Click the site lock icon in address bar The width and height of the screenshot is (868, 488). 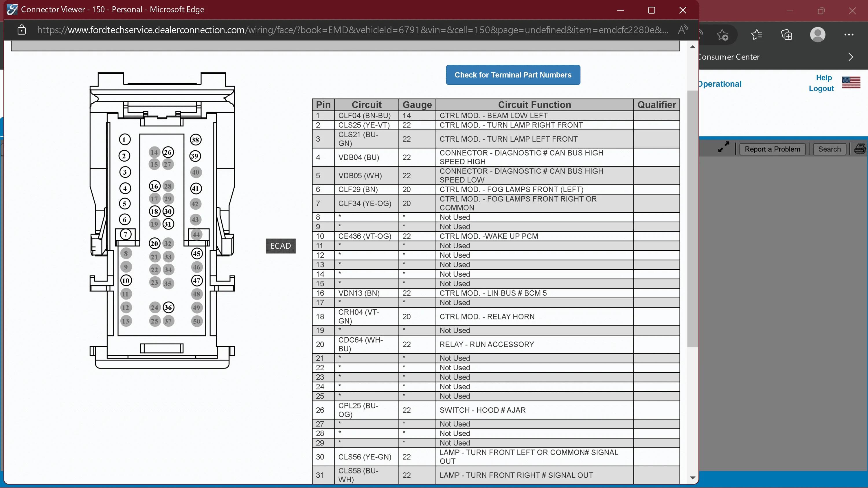pos(22,30)
